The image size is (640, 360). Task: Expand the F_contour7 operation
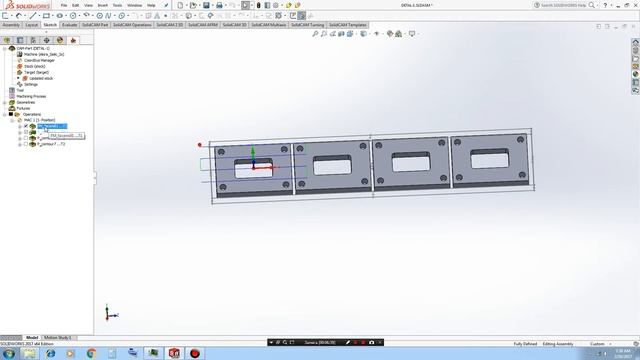[x=20, y=144]
